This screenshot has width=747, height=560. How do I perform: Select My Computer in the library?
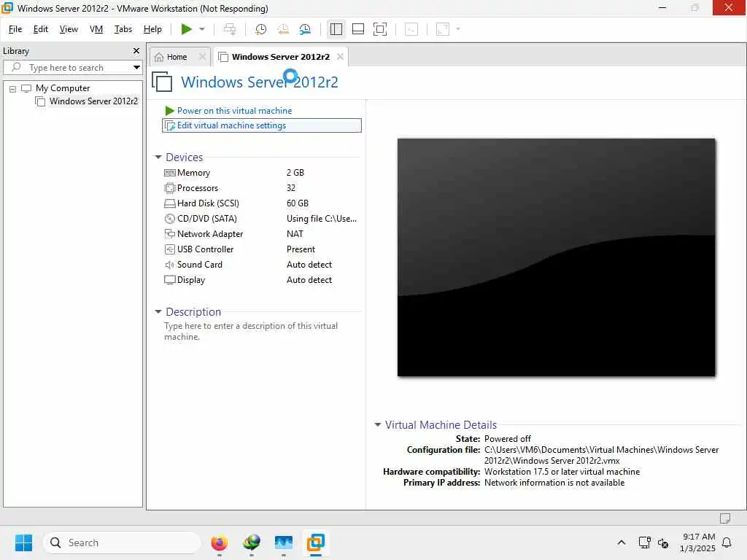click(63, 88)
